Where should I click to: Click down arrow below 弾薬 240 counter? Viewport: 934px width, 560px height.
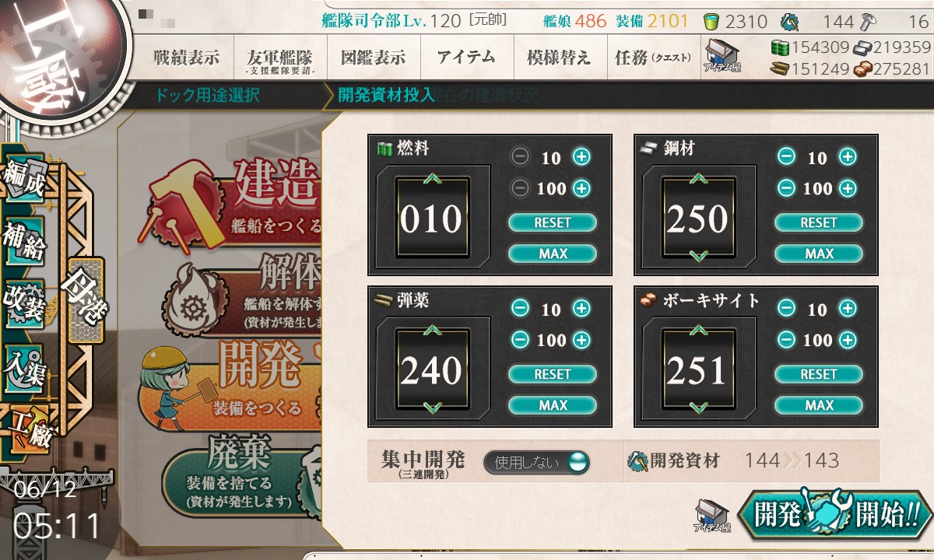pyautogui.click(x=431, y=407)
